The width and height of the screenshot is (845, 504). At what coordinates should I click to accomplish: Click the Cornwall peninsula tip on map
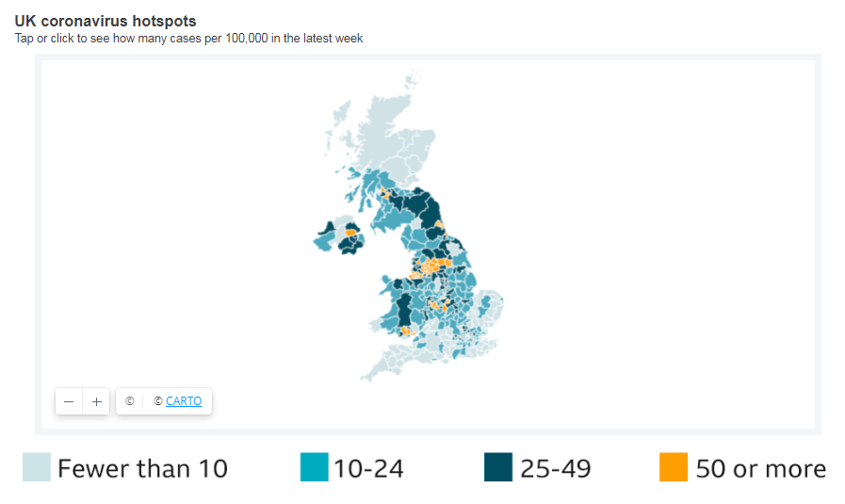[x=368, y=376]
